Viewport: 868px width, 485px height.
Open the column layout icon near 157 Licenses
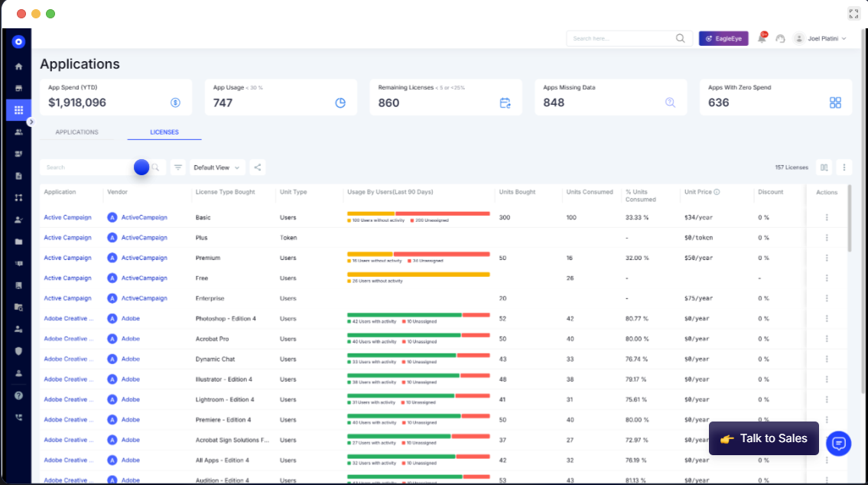click(x=824, y=168)
